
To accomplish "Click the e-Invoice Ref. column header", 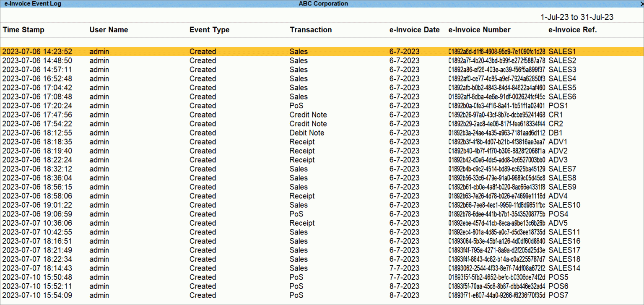I will pyautogui.click(x=572, y=30).
